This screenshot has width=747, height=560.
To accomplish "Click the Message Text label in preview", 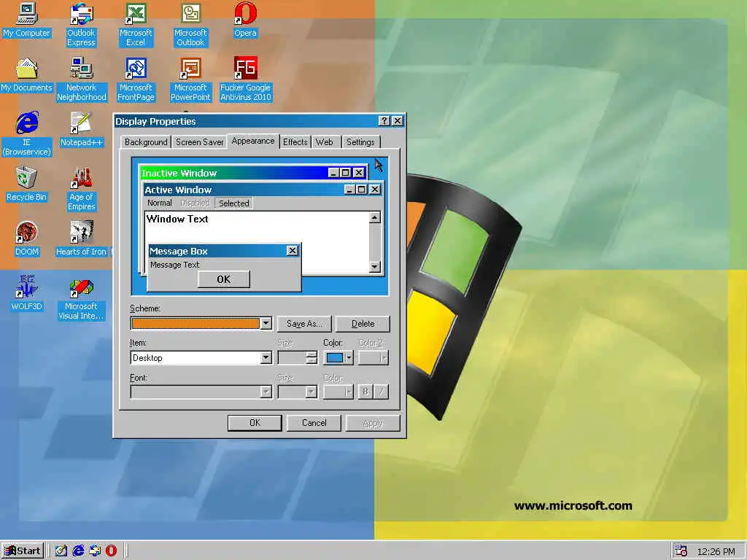I will [x=175, y=265].
